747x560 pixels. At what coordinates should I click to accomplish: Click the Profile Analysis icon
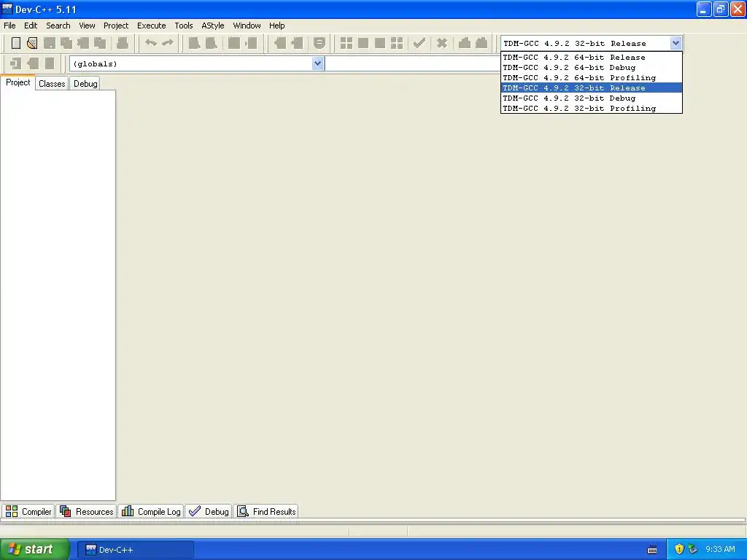(x=465, y=43)
